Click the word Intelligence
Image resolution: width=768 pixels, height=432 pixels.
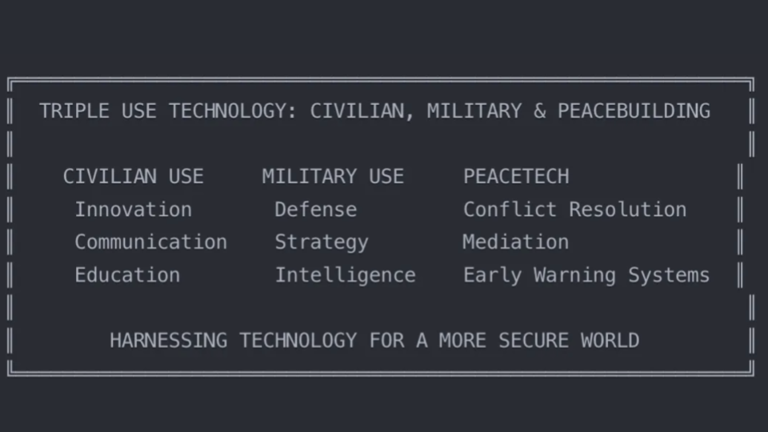click(x=345, y=276)
